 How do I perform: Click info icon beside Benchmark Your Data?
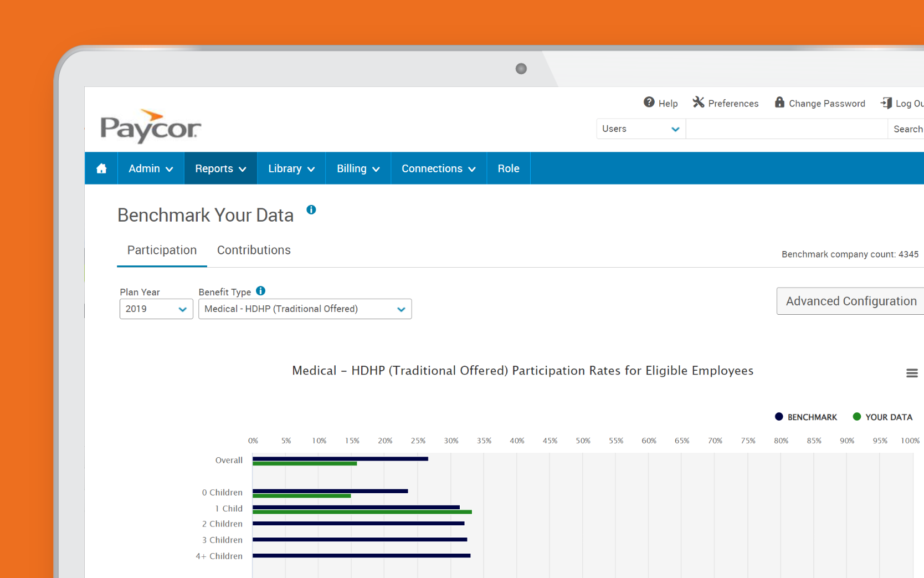click(311, 209)
